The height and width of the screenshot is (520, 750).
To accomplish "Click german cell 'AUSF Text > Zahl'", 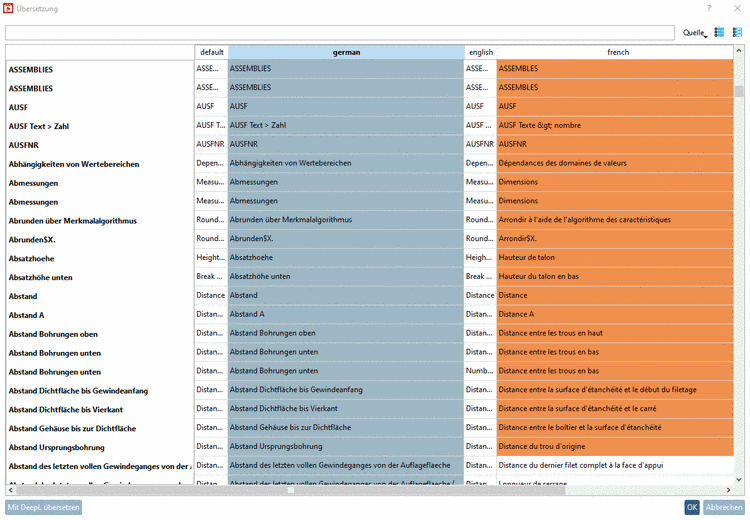I will point(346,125).
